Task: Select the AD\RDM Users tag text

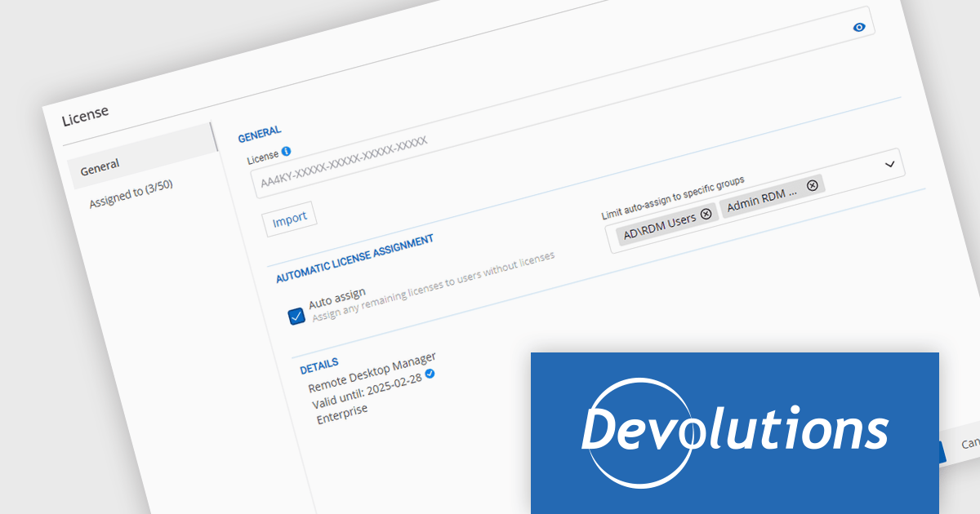Action: [660, 225]
